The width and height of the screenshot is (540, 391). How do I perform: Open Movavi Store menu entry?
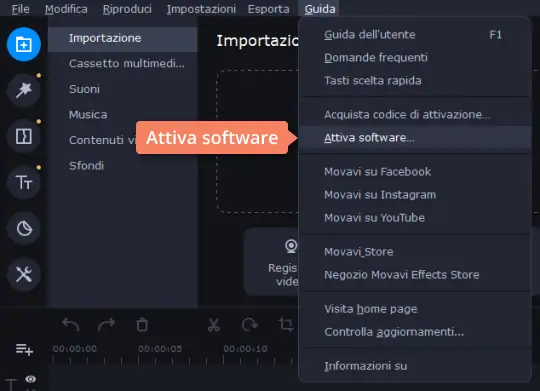pos(415,252)
